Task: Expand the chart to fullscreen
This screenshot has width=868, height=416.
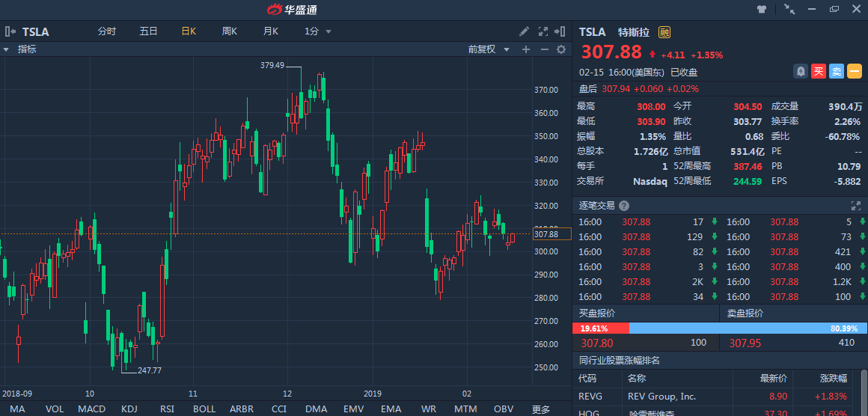Action: (x=543, y=31)
